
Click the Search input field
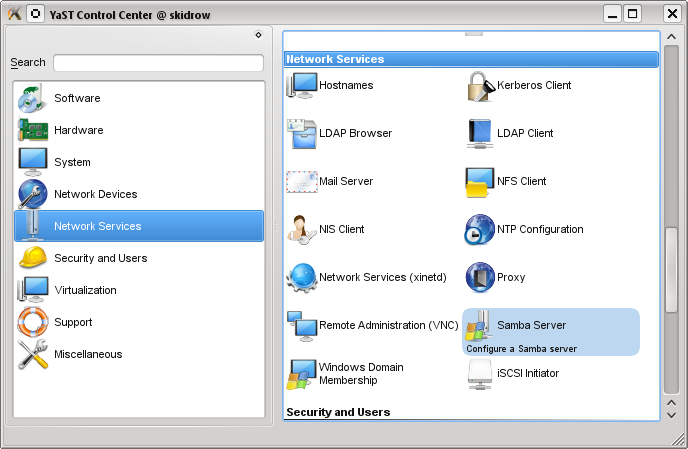coord(158,63)
